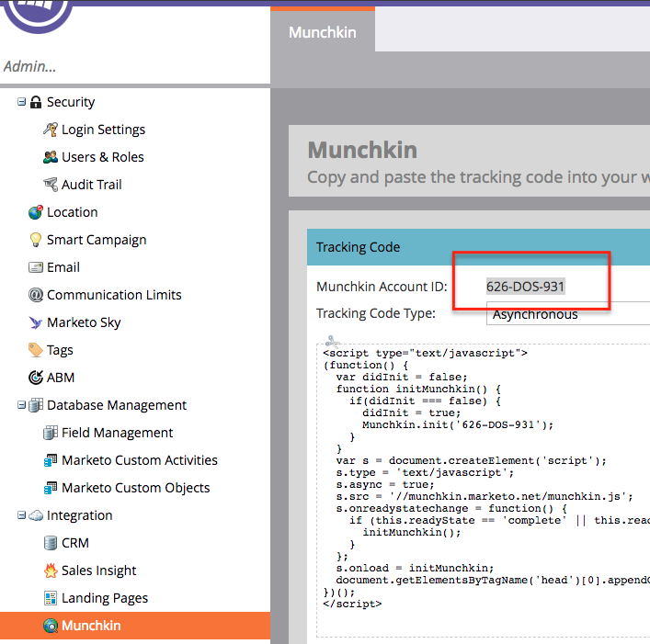Viewport: 650px width, 644px height.
Task: Click the Smart Campaign lightbulb icon
Action: click(36, 240)
